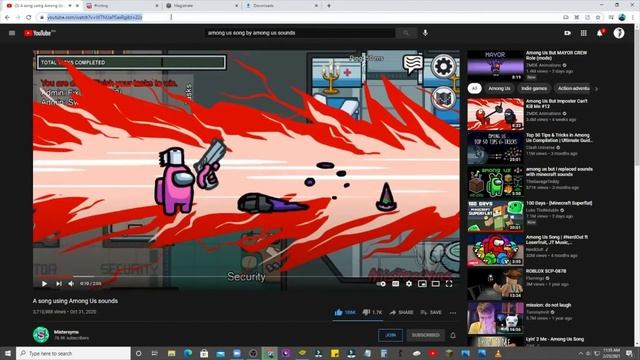This screenshot has width=640, height=360.
Task: Enter fullscreen mode
Action: pyautogui.click(x=449, y=284)
